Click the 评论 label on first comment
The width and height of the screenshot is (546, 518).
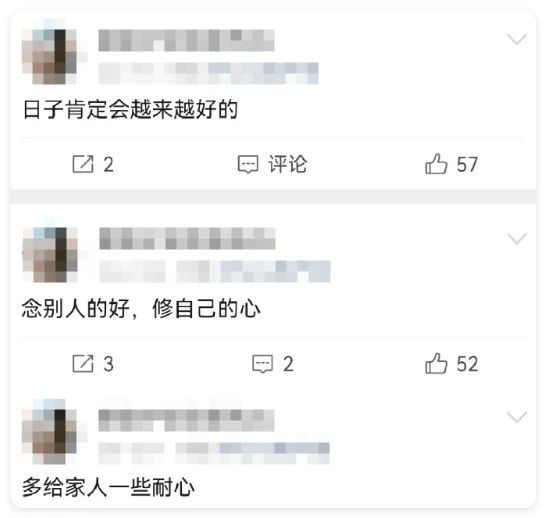coord(288,164)
